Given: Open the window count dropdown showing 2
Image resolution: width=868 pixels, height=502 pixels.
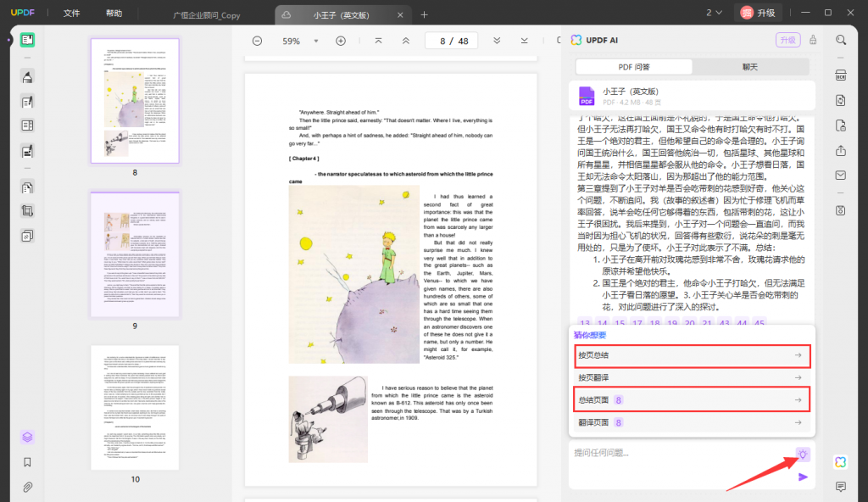Looking at the screenshot, I should pyautogui.click(x=714, y=13).
